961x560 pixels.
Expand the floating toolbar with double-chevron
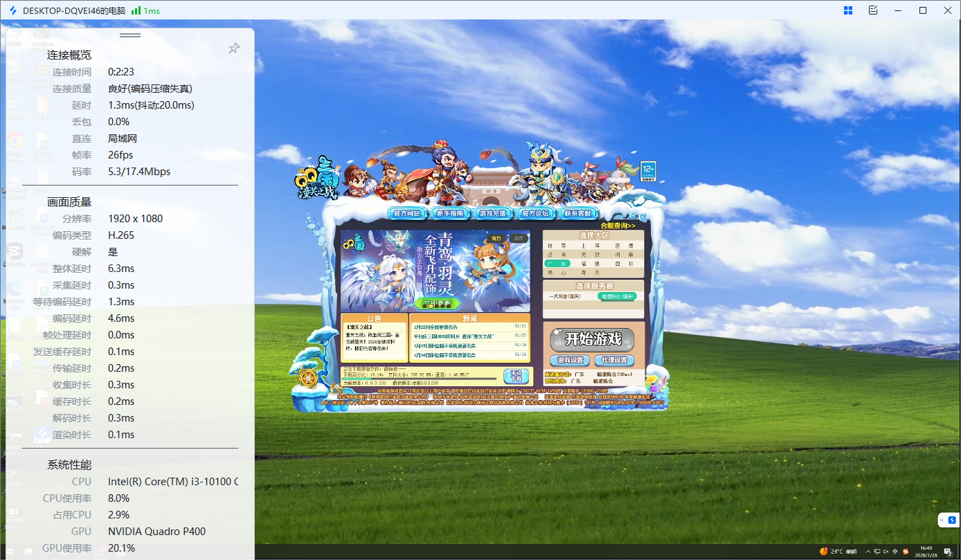click(x=942, y=520)
